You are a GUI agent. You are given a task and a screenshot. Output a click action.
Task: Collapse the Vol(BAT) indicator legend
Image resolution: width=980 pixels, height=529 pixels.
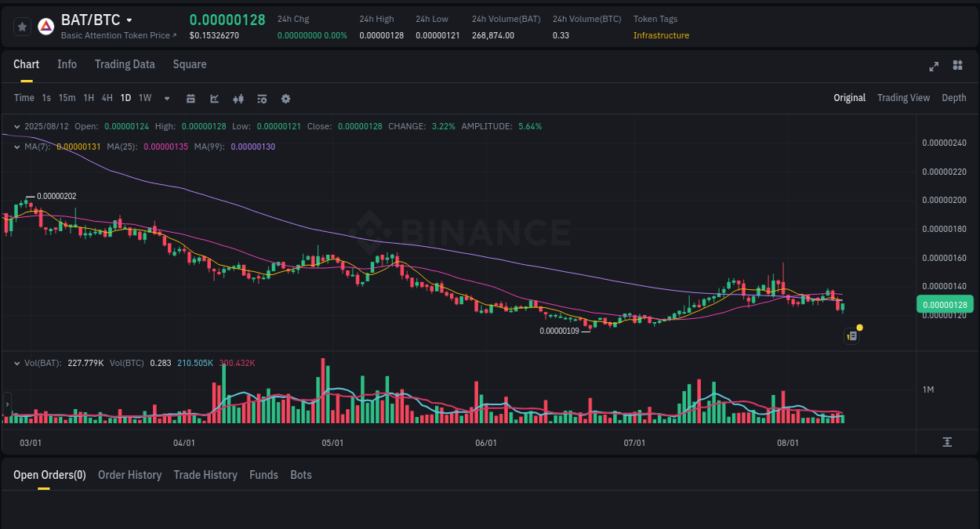[18, 363]
